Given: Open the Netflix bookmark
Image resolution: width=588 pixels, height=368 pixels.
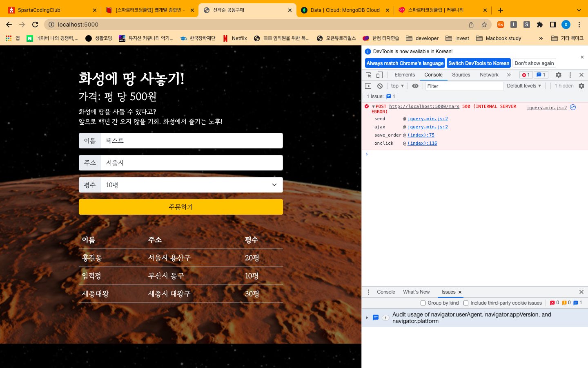Looking at the screenshot, I should click(235, 38).
